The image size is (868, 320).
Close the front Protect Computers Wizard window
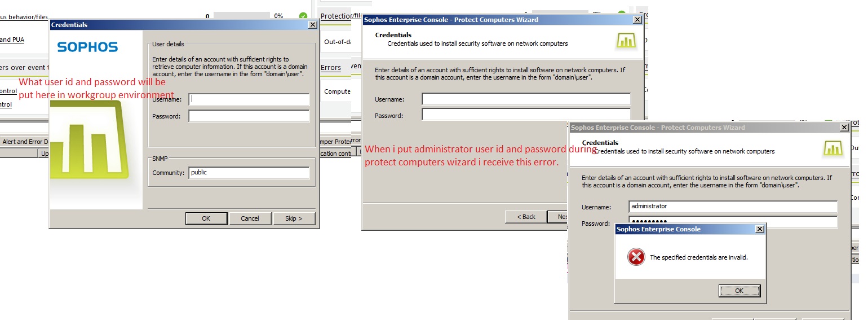point(844,128)
